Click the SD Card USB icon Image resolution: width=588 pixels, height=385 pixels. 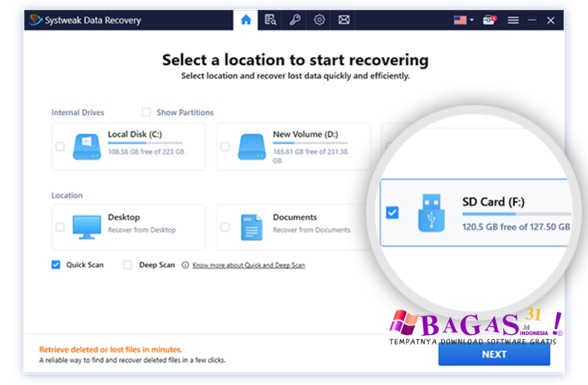(x=431, y=213)
